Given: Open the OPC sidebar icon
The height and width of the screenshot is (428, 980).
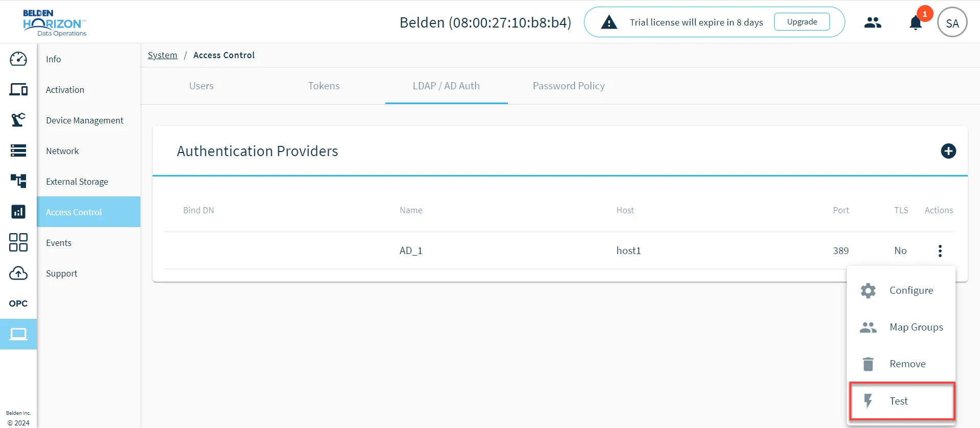Looking at the screenshot, I should coord(18,304).
